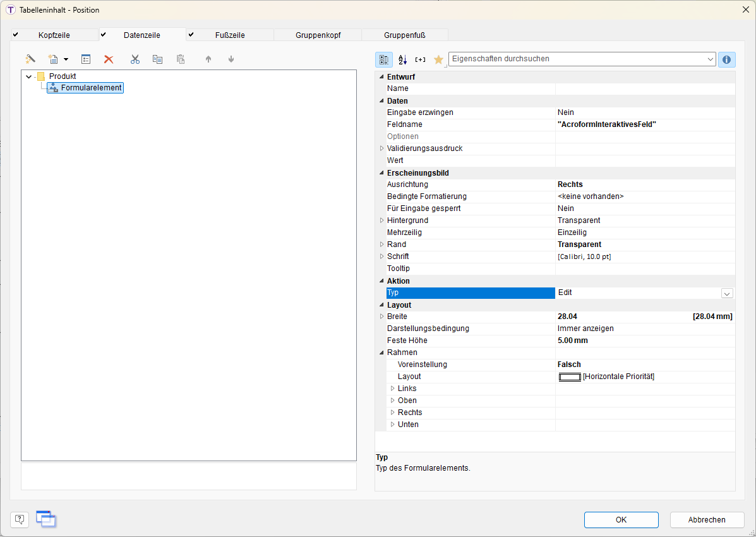This screenshot has height=537, width=756.
Task: Click the paste clipboard icon
Action: click(x=181, y=59)
